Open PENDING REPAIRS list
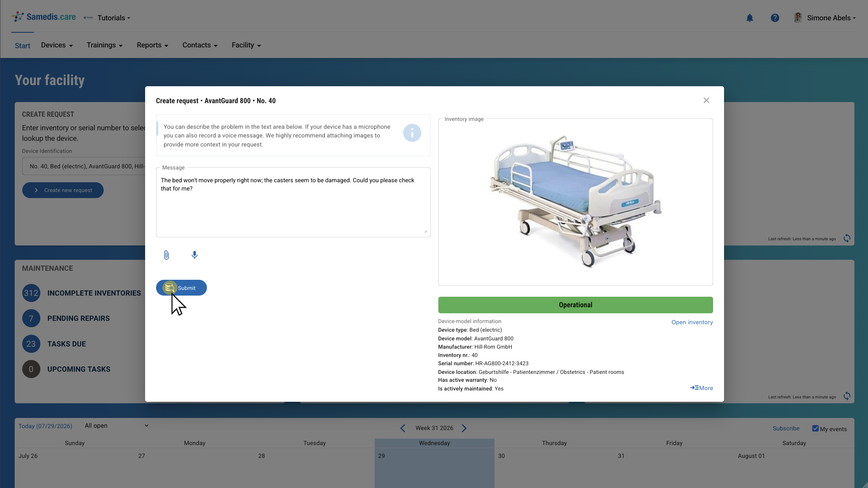868x488 pixels. pos(78,318)
